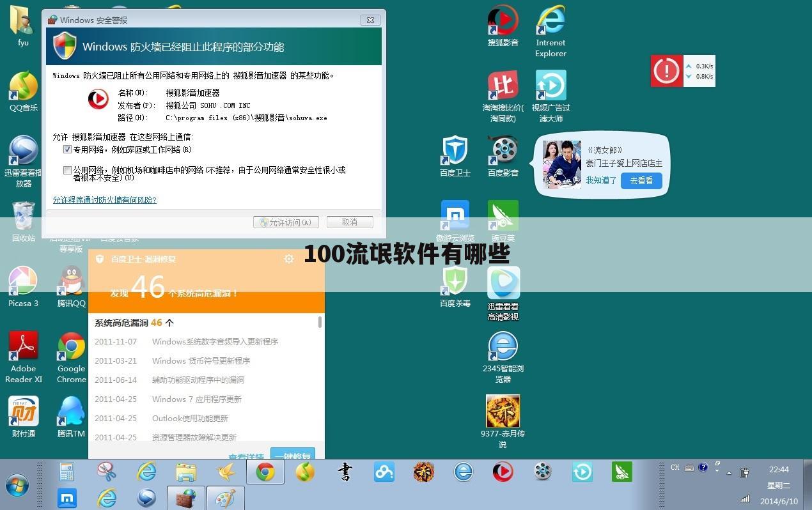Select 视频广告过滤大师 desktop shortcut
812x510 pixels.
coord(550,97)
